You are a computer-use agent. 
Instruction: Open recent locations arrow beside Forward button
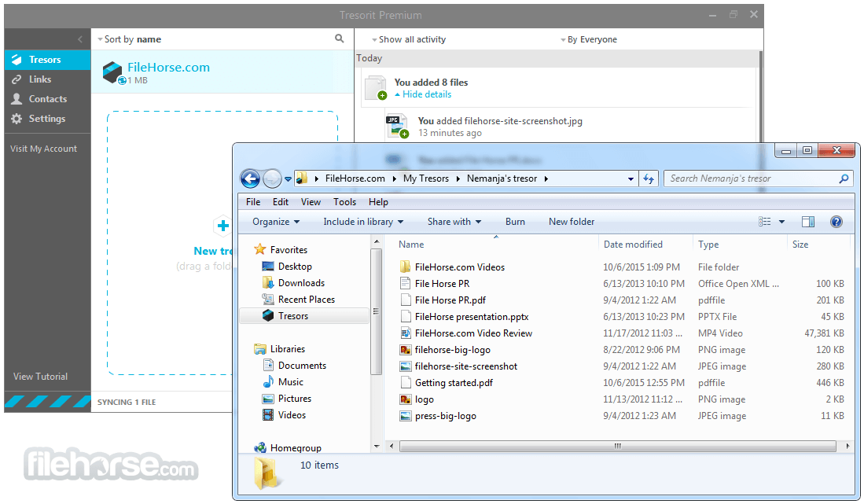point(288,179)
